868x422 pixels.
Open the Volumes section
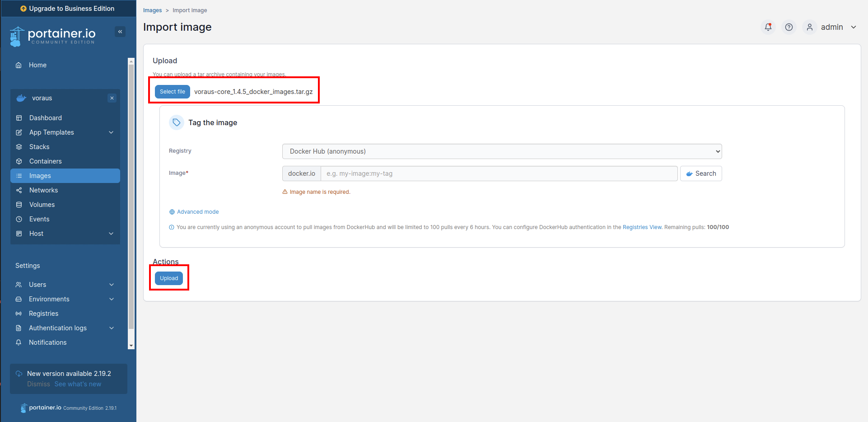point(42,204)
